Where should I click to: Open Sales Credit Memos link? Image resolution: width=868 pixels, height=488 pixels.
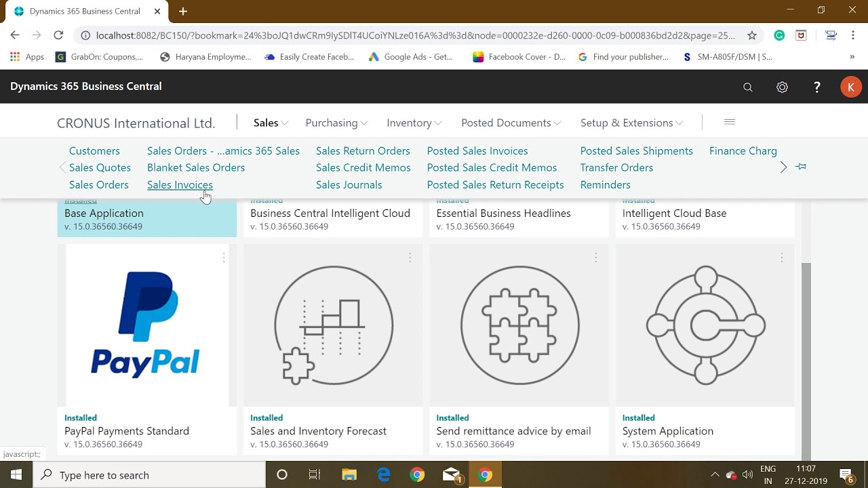click(x=363, y=167)
